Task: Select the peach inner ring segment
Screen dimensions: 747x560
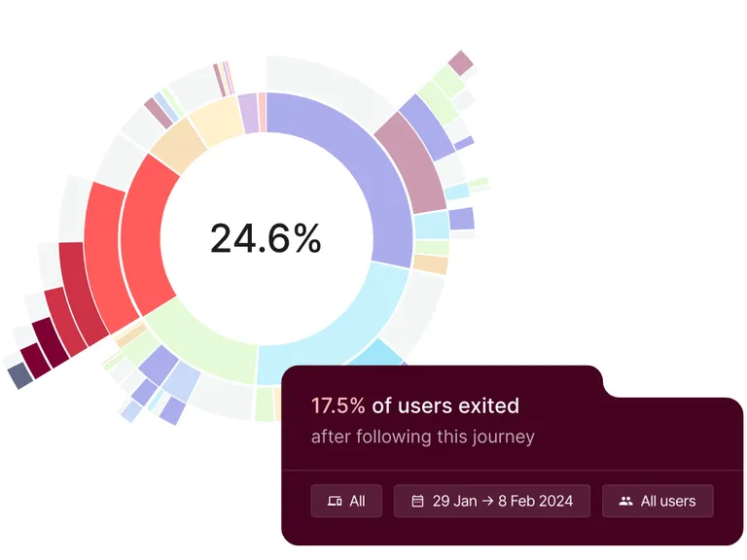Action: pos(179,145)
